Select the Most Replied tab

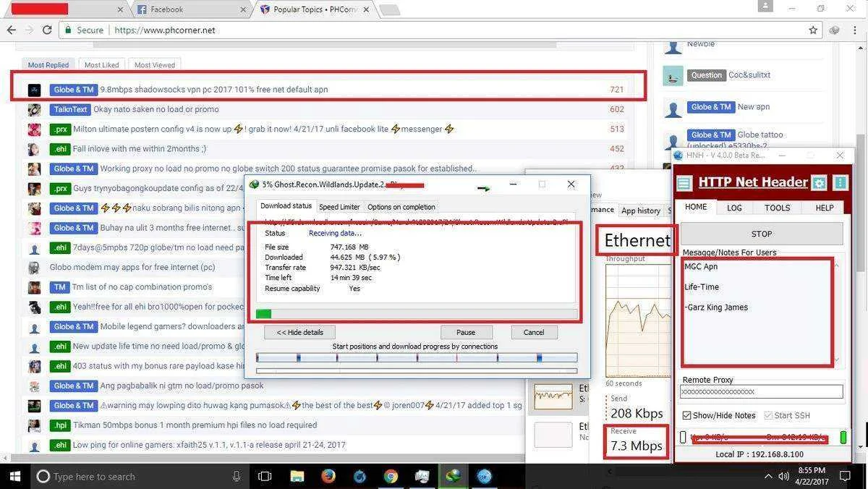click(x=48, y=65)
